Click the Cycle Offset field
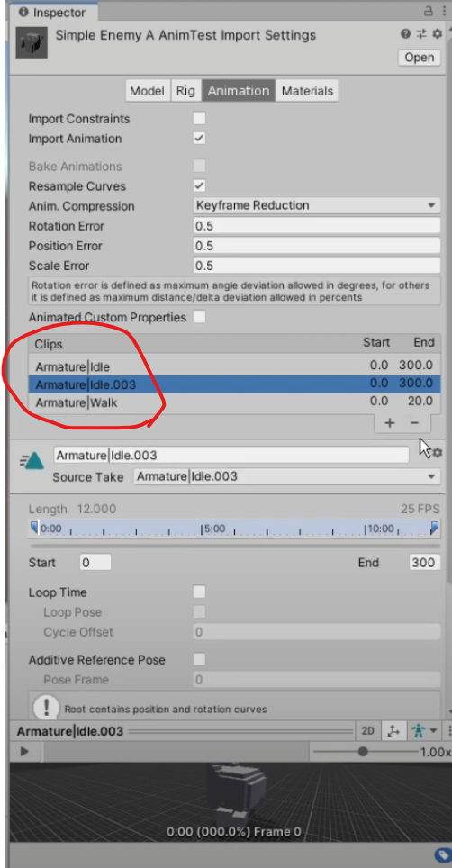Image resolution: width=452 pixels, height=868 pixels. (x=316, y=631)
